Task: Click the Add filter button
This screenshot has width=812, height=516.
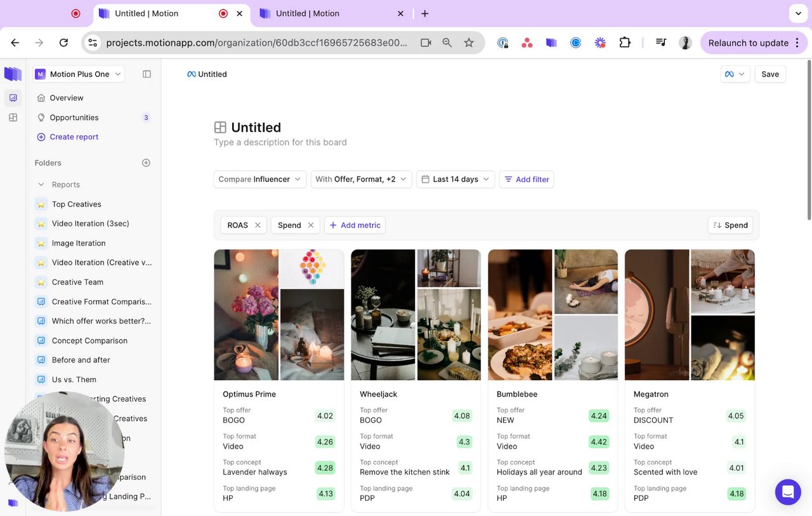Action: pos(527,180)
